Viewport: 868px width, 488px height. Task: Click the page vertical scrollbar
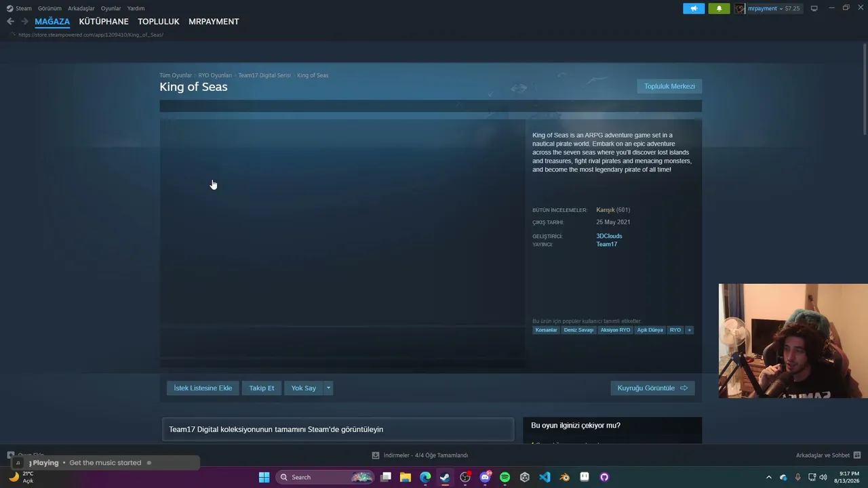865,88
